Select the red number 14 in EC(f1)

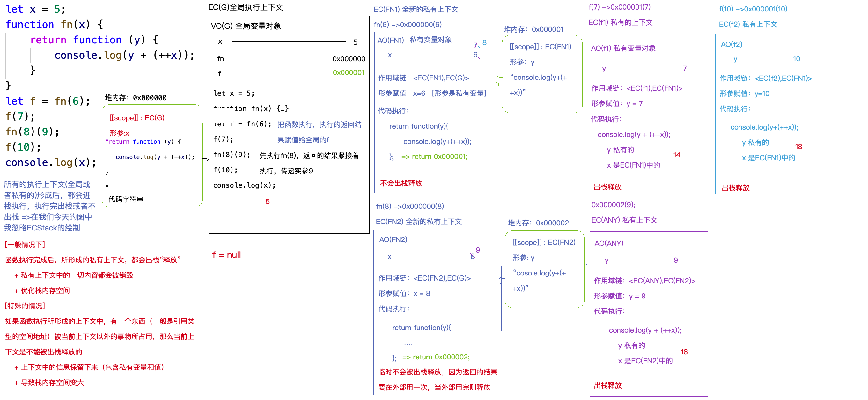pyautogui.click(x=677, y=155)
